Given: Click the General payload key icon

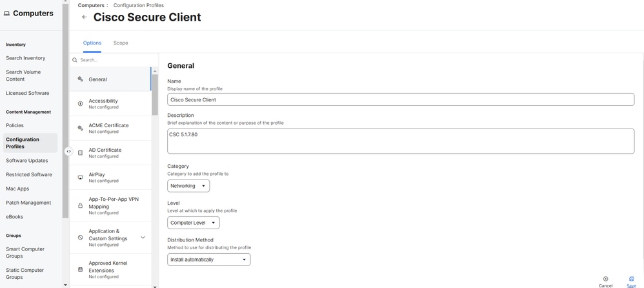Looking at the screenshot, I should 80,79.
